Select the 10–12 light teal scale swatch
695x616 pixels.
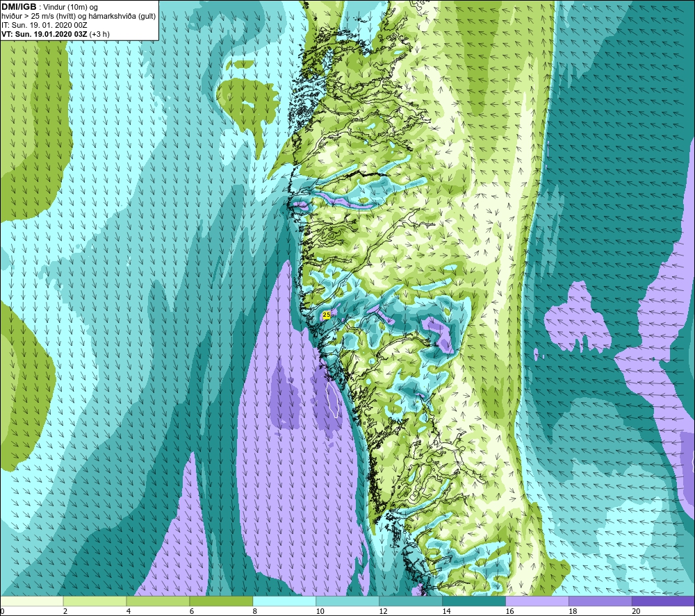pyautogui.click(x=347, y=601)
